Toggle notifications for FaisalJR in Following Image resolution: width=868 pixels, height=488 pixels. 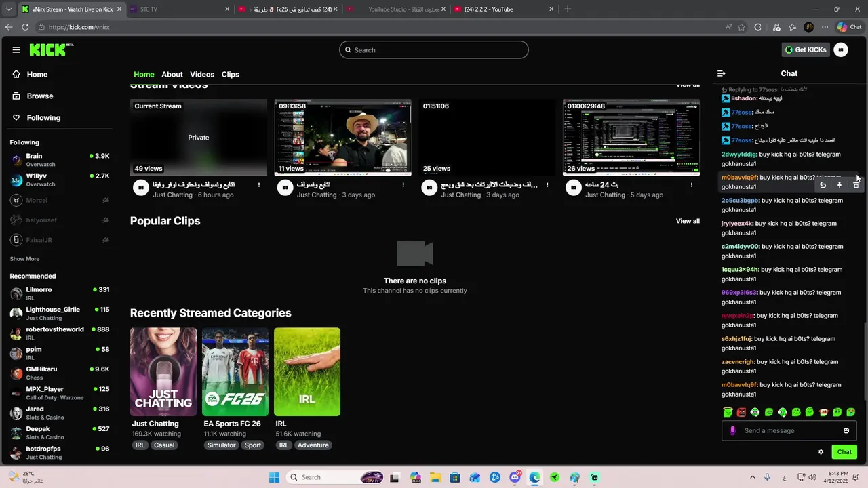point(106,240)
